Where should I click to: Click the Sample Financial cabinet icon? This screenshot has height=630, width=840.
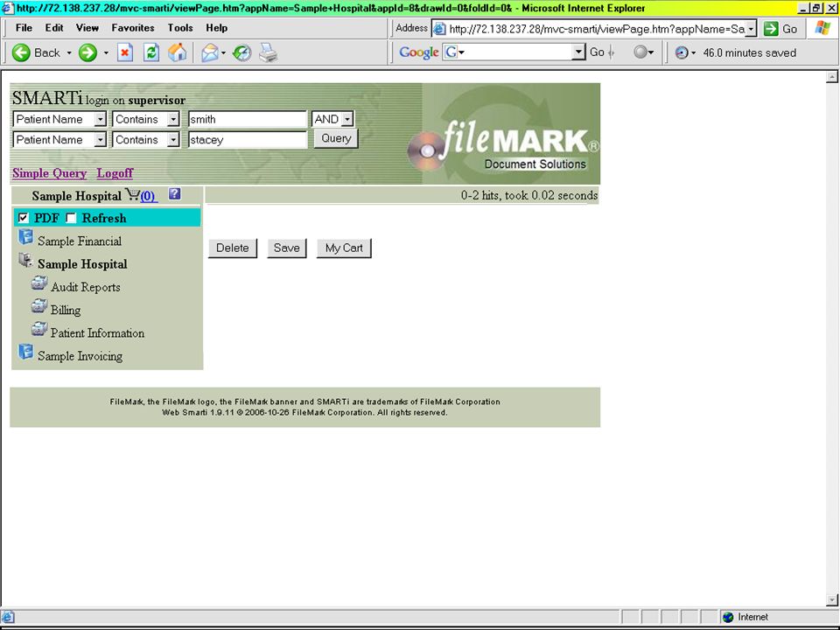click(x=25, y=237)
